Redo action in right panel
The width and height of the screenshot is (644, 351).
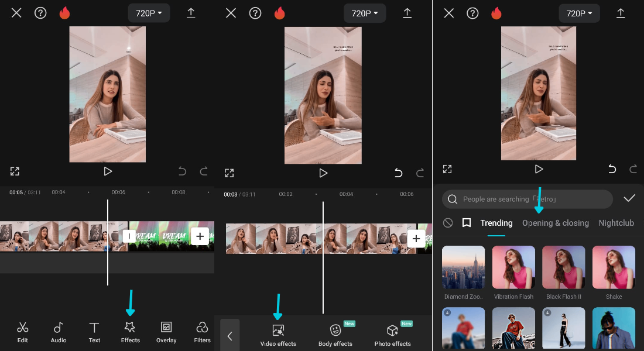633,169
